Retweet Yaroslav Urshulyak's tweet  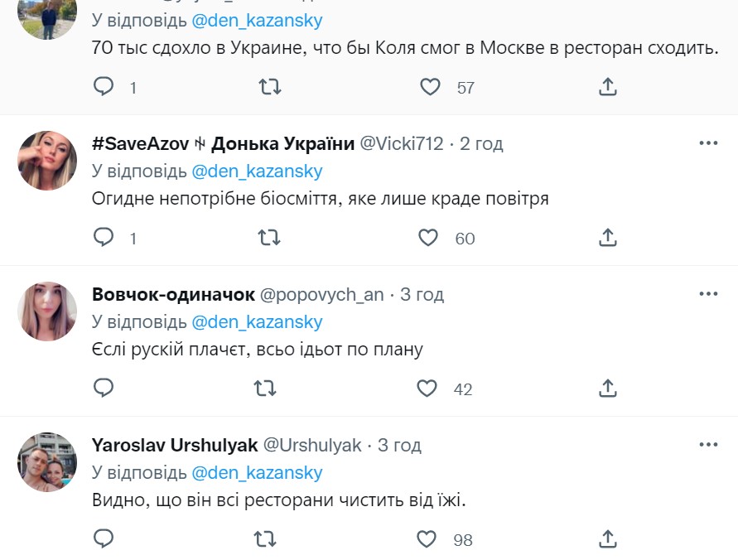(x=265, y=539)
